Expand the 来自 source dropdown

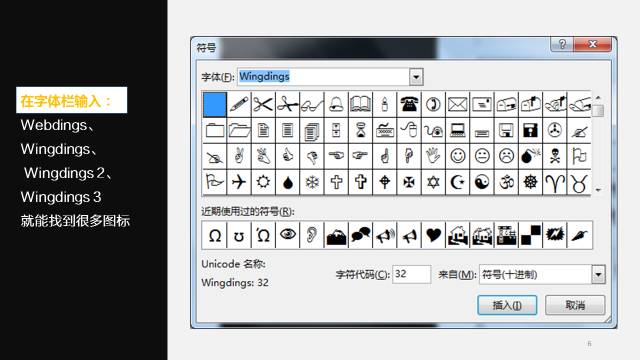click(x=598, y=275)
